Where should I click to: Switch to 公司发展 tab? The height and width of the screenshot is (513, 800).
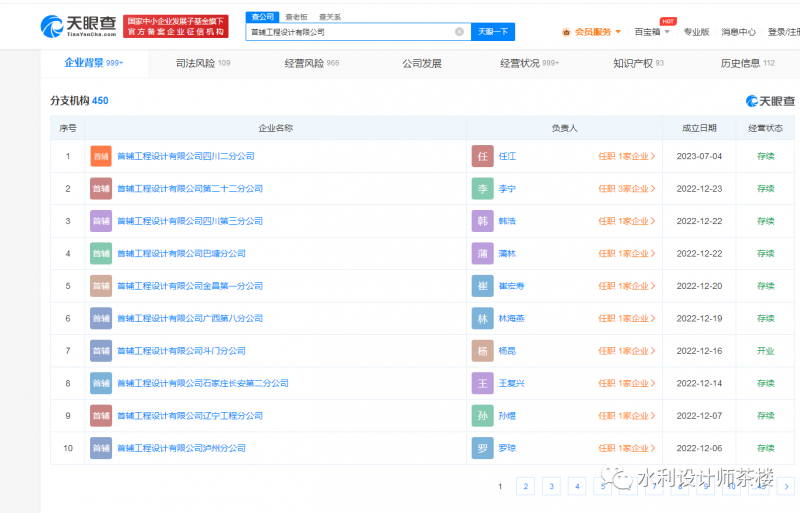point(422,63)
